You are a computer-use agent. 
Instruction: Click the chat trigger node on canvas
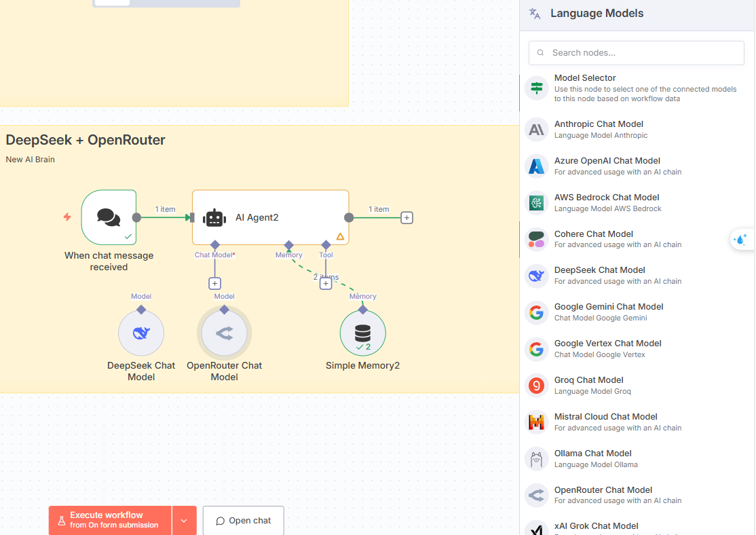[x=109, y=217]
